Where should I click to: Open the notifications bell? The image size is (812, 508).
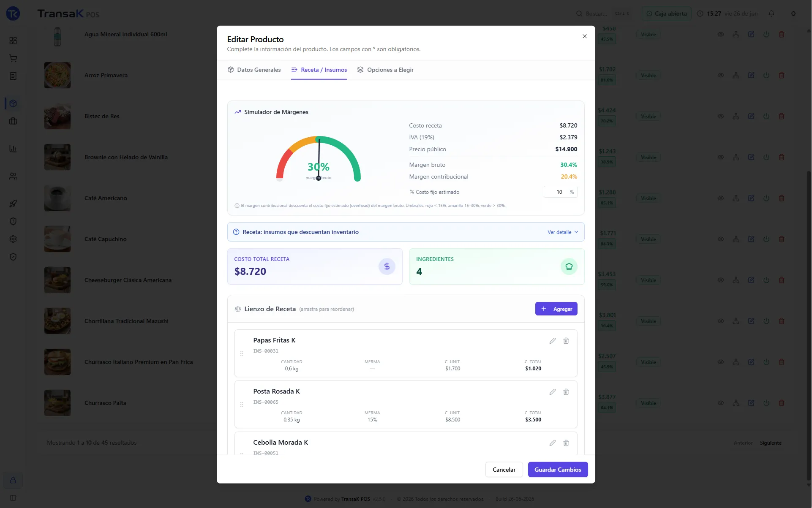771,14
